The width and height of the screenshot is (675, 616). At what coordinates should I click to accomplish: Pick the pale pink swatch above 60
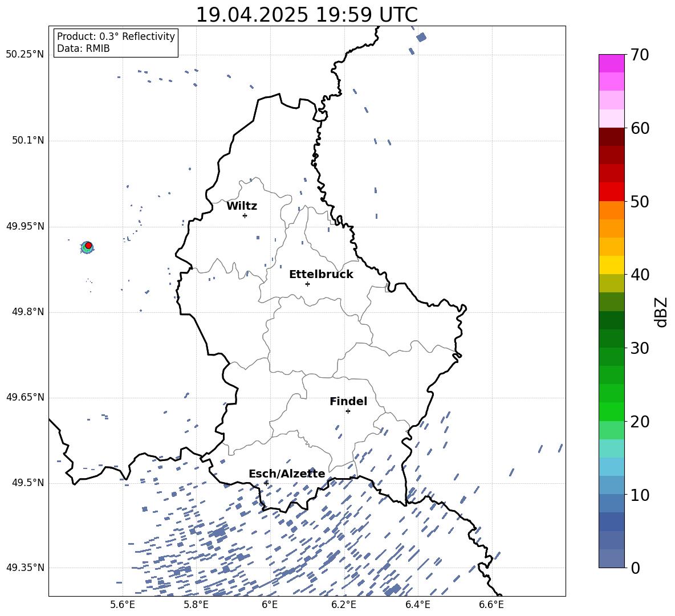click(x=611, y=119)
